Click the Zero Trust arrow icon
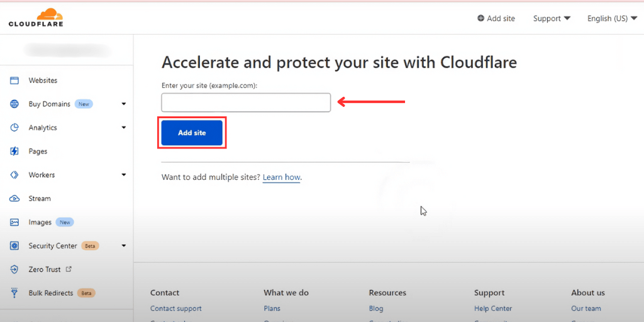Viewport: 644px width, 322px height. [x=14, y=269]
